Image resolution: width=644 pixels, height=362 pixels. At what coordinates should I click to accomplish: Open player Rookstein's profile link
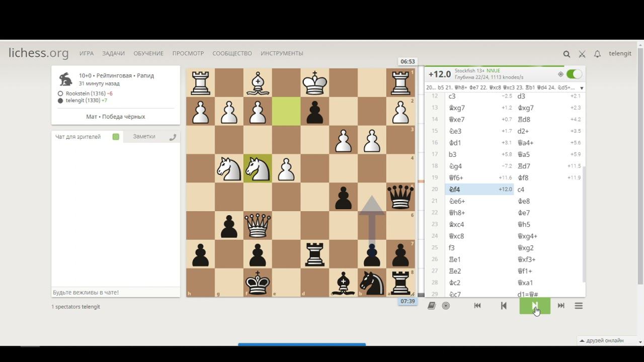pos(85,94)
